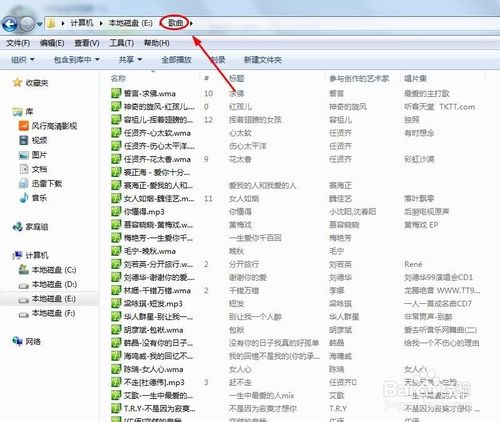Click the Back navigation arrow button

(9, 24)
